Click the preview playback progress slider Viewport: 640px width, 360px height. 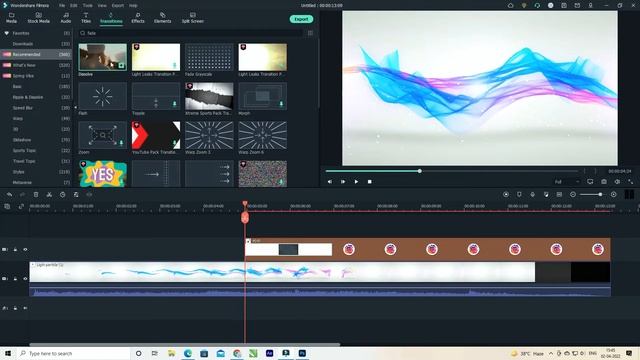tap(452, 171)
